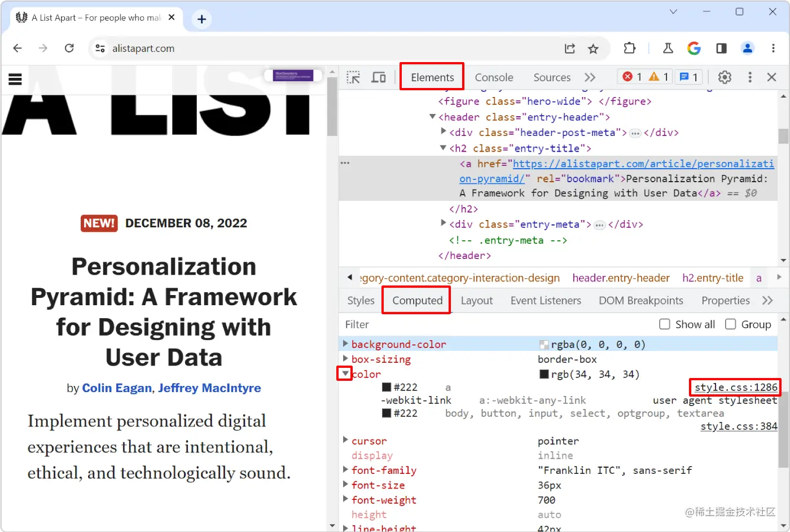
Task: Open the website hamburger menu
Action: click(x=15, y=79)
